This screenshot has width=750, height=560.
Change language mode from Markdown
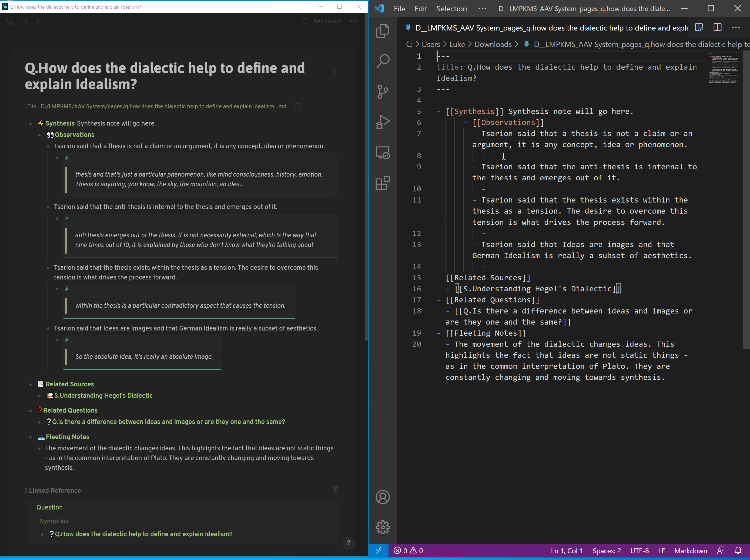pyautogui.click(x=690, y=551)
